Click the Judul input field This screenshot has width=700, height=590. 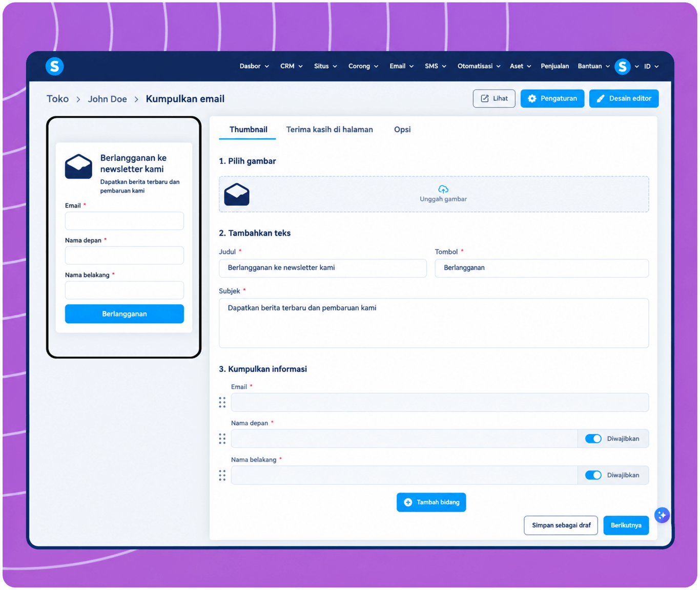coord(323,268)
